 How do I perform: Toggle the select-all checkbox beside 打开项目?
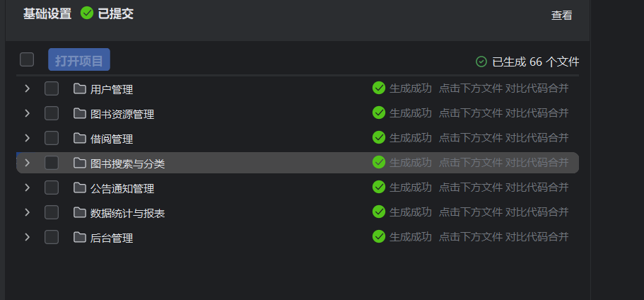coord(27,60)
